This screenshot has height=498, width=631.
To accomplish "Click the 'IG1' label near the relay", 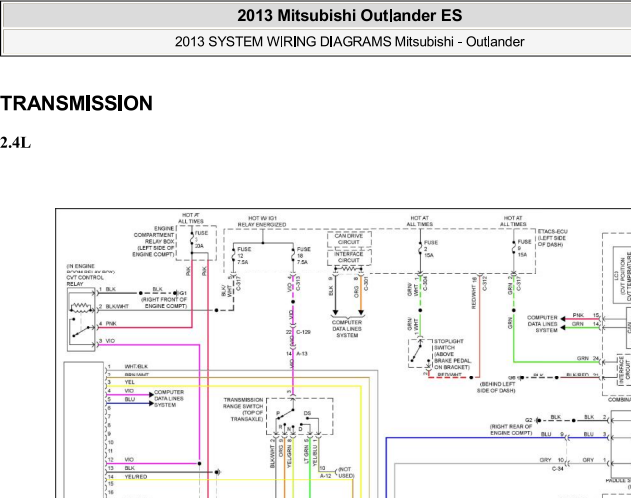I will point(182,293).
